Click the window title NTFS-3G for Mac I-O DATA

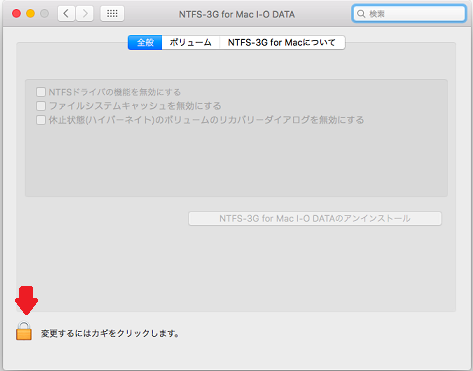[x=237, y=14]
